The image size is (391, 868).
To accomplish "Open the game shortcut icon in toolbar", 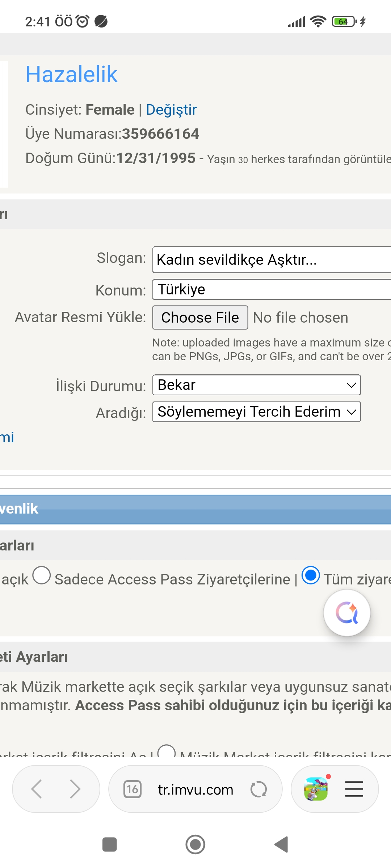I will point(316,789).
